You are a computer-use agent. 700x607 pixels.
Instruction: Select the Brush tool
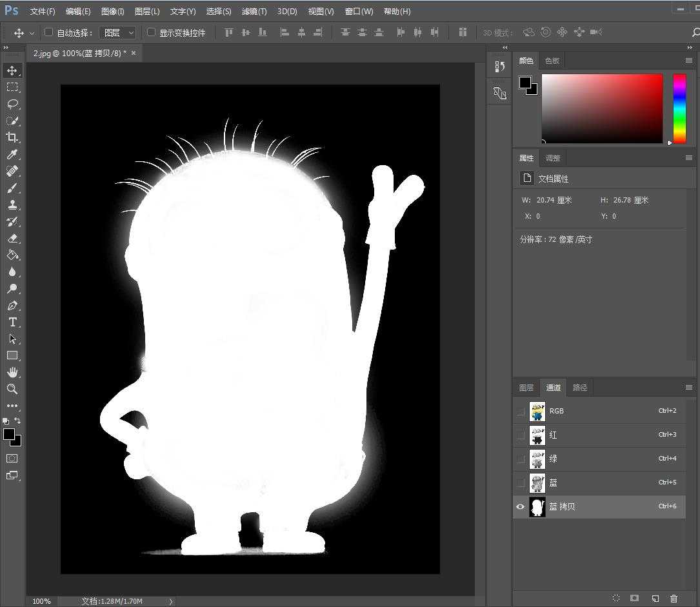click(x=12, y=188)
